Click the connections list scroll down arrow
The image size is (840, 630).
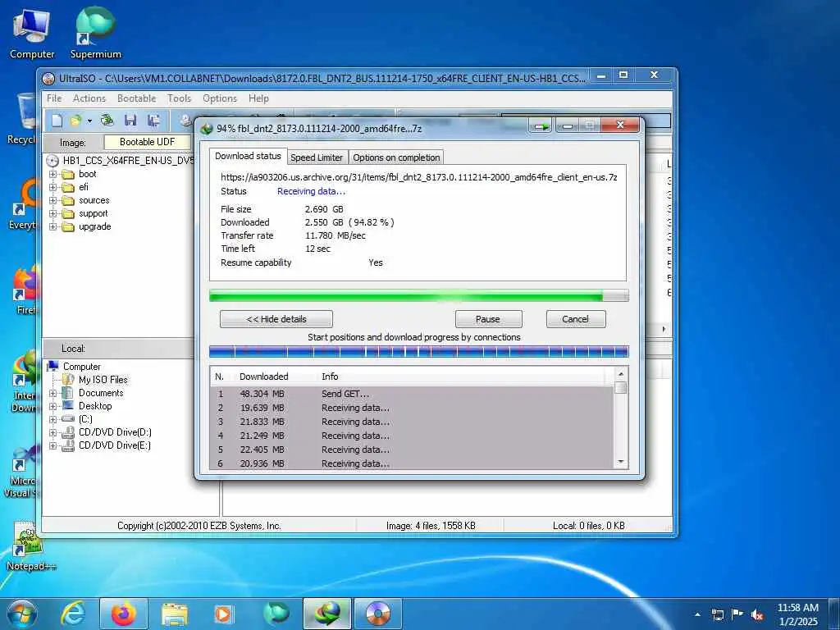point(621,462)
